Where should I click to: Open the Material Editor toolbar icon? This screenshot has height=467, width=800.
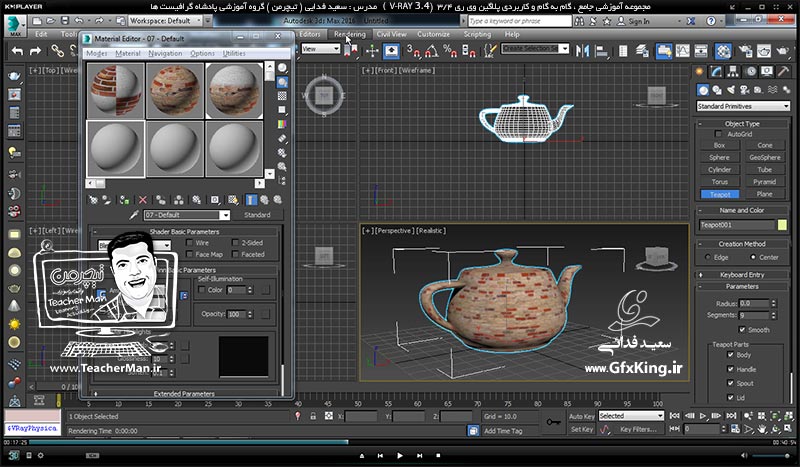click(723, 51)
